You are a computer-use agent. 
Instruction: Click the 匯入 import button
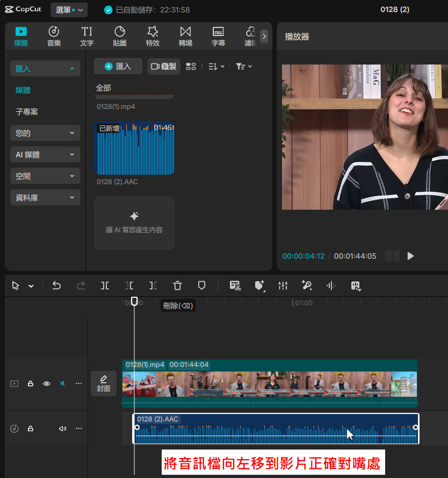coord(118,66)
